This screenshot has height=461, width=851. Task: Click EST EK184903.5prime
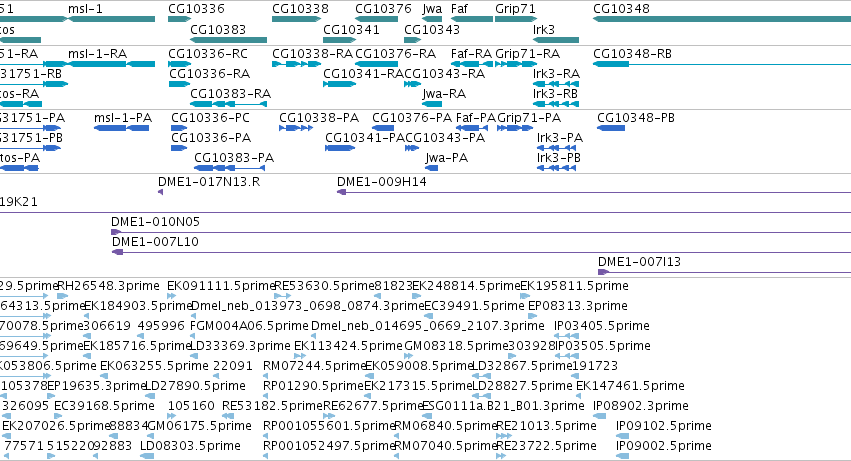(86, 316)
